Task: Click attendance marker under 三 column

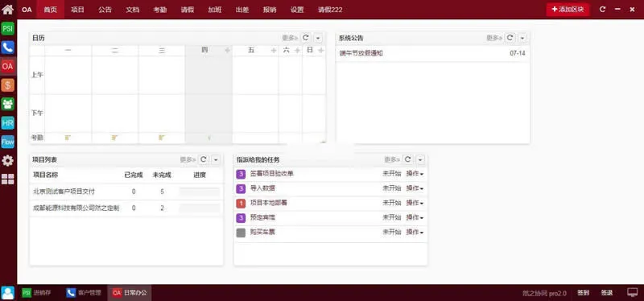Action: coord(162,138)
